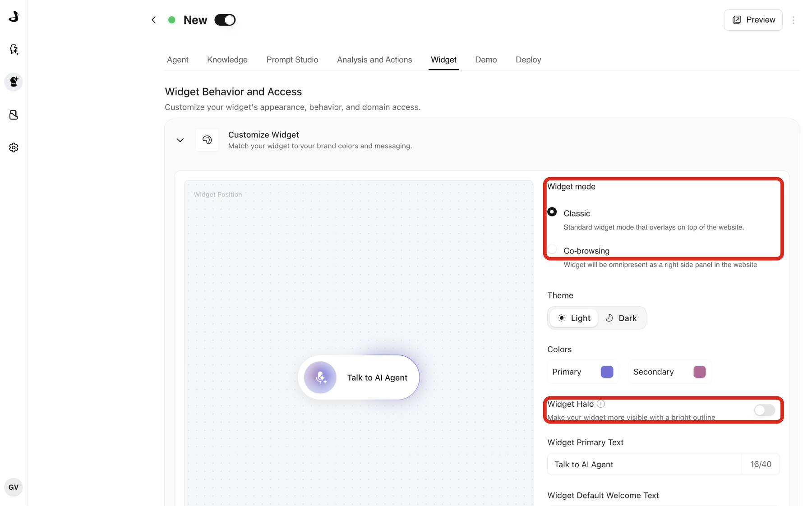Image resolution: width=812 pixels, height=506 pixels.
Task: Click the palette Customize Widget icon
Action: tap(207, 140)
